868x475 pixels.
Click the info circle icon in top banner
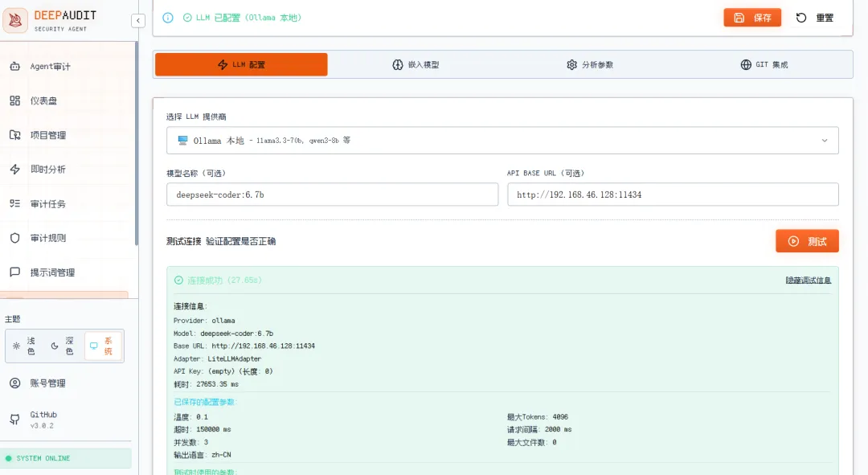(x=168, y=18)
